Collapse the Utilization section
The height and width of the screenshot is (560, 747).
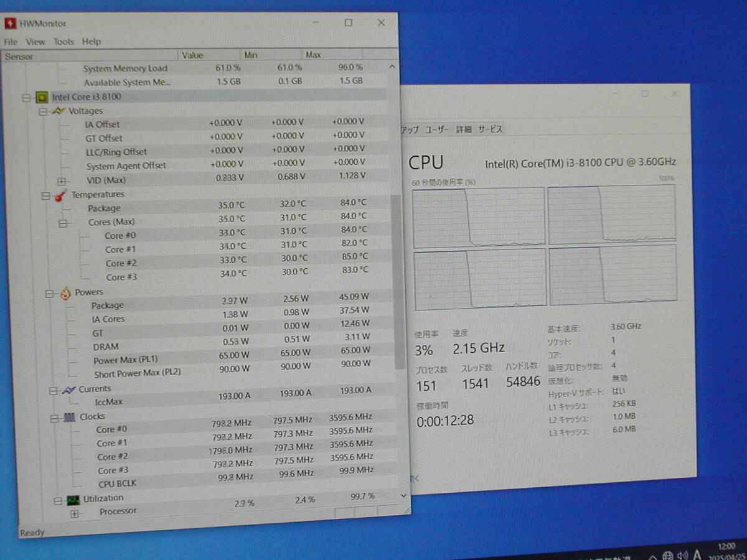[58, 500]
